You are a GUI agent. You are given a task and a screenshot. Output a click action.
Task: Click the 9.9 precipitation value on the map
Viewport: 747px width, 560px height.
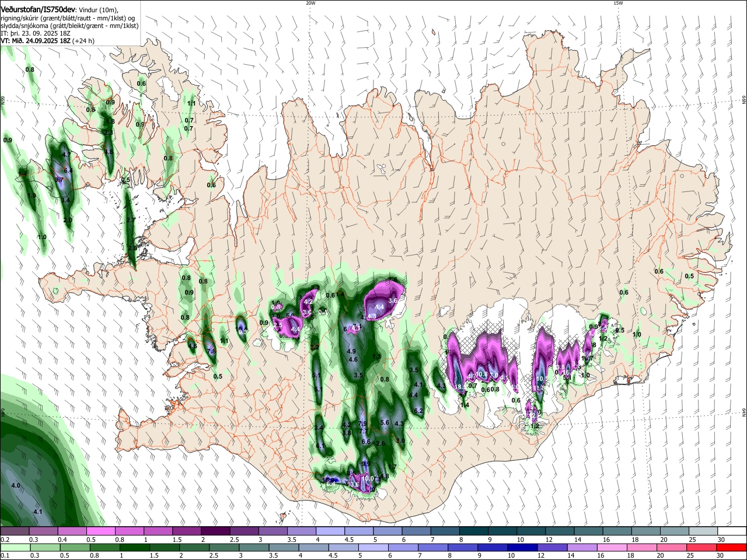366,464
